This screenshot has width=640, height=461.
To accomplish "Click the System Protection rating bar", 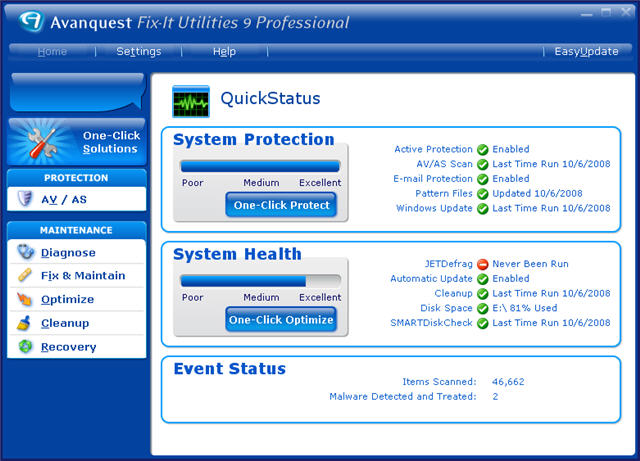I will [x=260, y=166].
